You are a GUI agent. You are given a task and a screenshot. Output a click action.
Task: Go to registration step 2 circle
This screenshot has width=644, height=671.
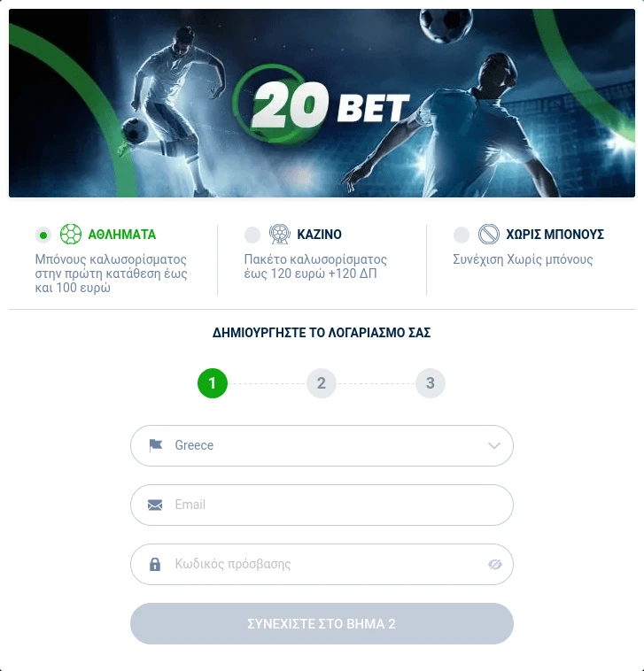tap(322, 383)
